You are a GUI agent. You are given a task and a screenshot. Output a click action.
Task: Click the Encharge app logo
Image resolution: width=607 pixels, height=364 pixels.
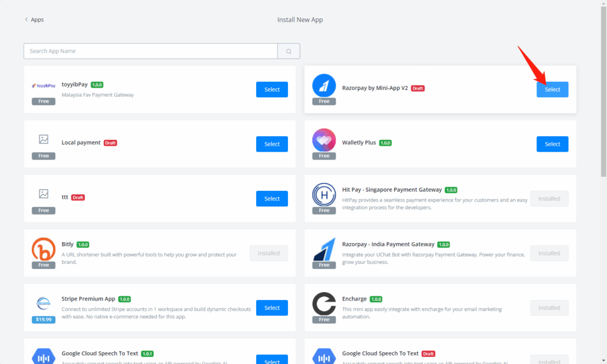click(324, 304)
